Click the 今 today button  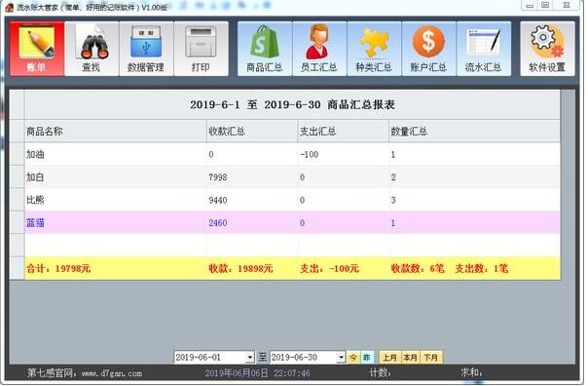353,357
